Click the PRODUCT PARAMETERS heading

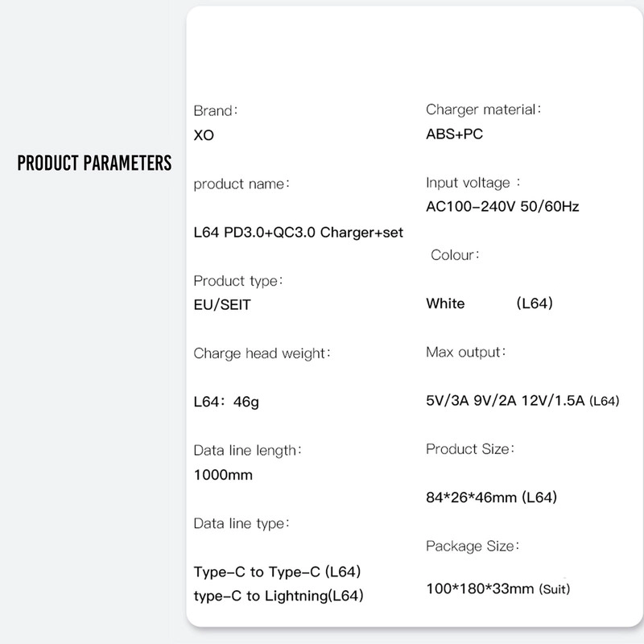[94, 163]
